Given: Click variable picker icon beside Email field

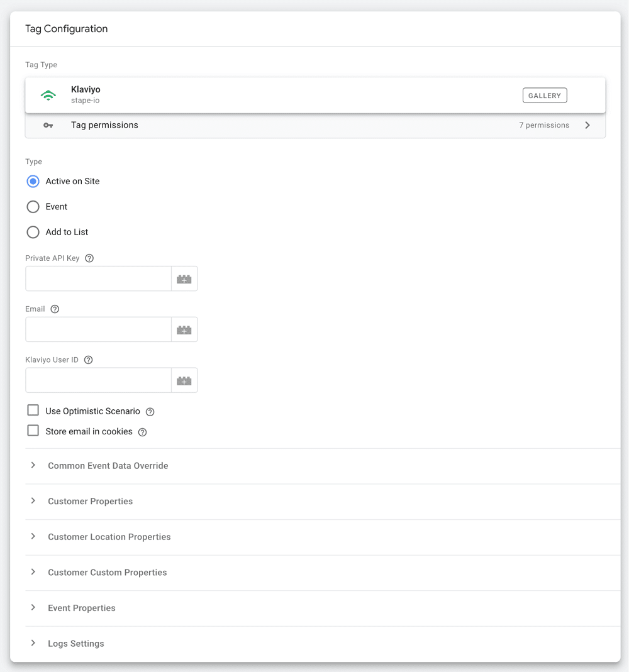Looking at the screenshot, I should point(184,329).
